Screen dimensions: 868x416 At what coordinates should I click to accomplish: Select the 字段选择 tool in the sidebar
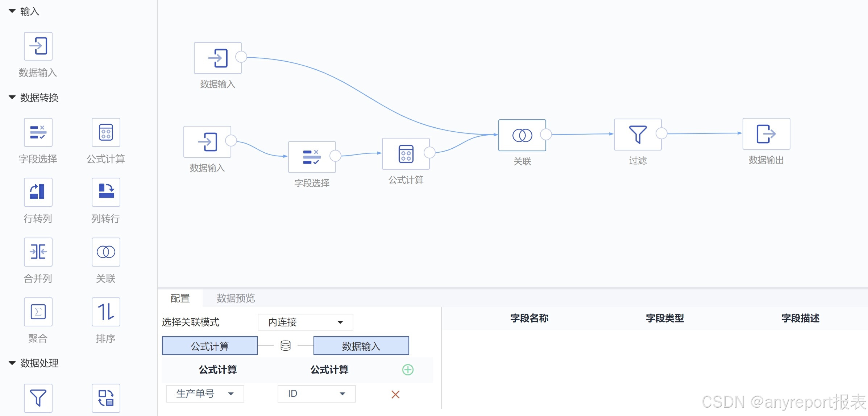(38, 132)
